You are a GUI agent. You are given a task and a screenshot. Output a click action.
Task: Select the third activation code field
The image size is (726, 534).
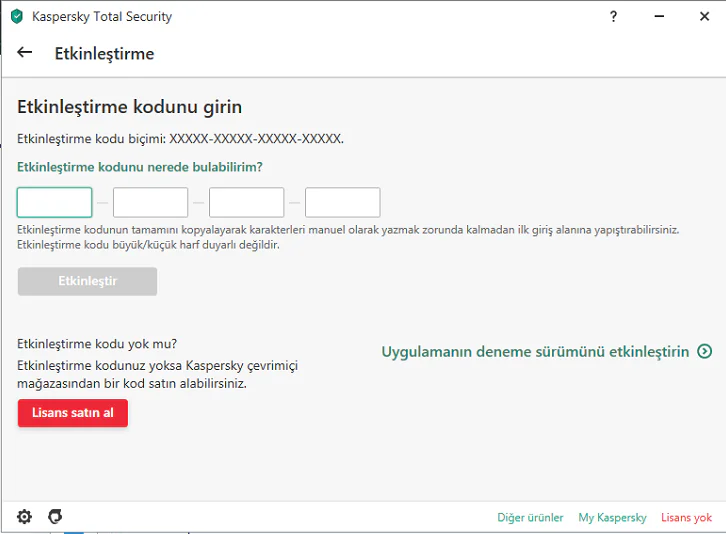[246, 202]
